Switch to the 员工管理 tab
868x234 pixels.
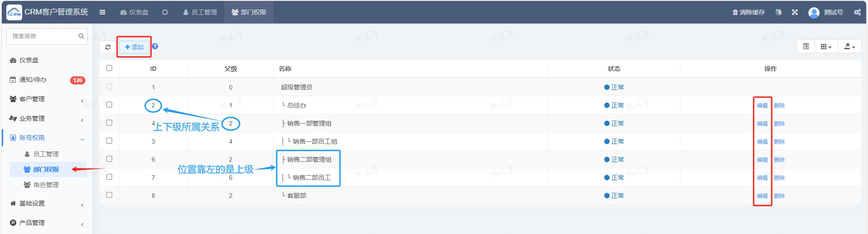(200, 12)
